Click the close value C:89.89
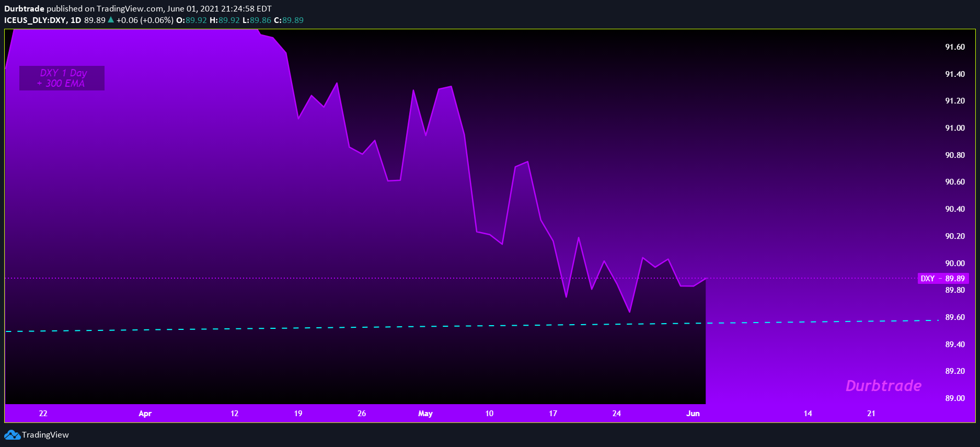The height and width of the screenshot is (447, 980). pyautogui.click(x=289, y=20)
